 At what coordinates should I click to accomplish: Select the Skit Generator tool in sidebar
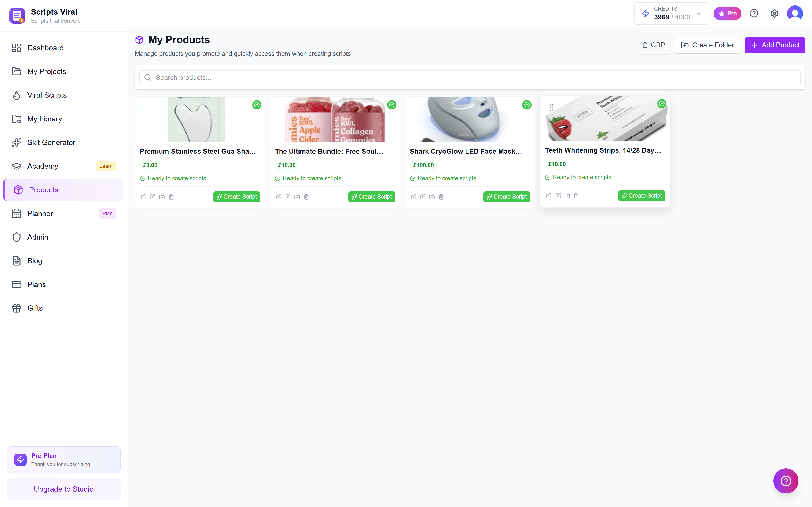[x=51, y=142]
